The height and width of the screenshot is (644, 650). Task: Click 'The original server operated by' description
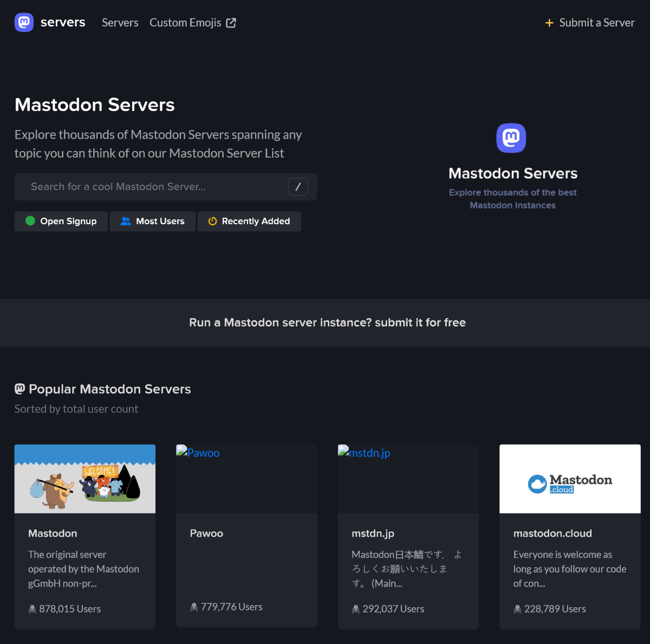tap(84, 569)
